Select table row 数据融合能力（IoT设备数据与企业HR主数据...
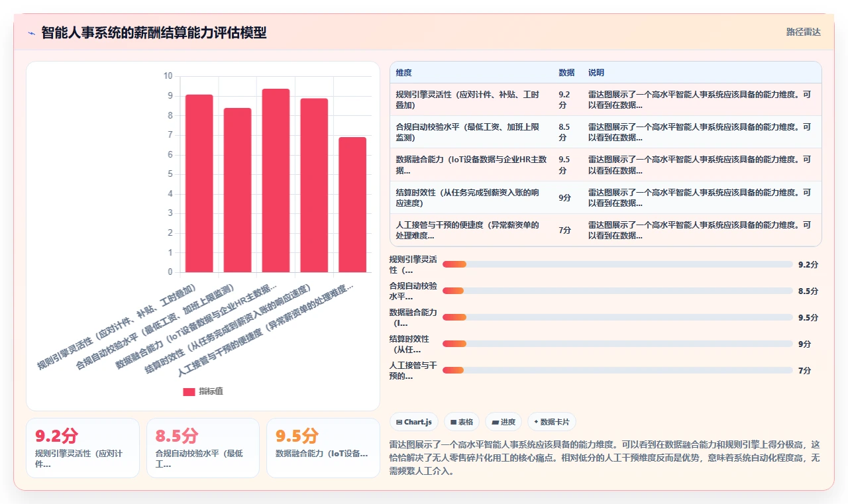Screen dimensions: 848x504 click(606, 165)
